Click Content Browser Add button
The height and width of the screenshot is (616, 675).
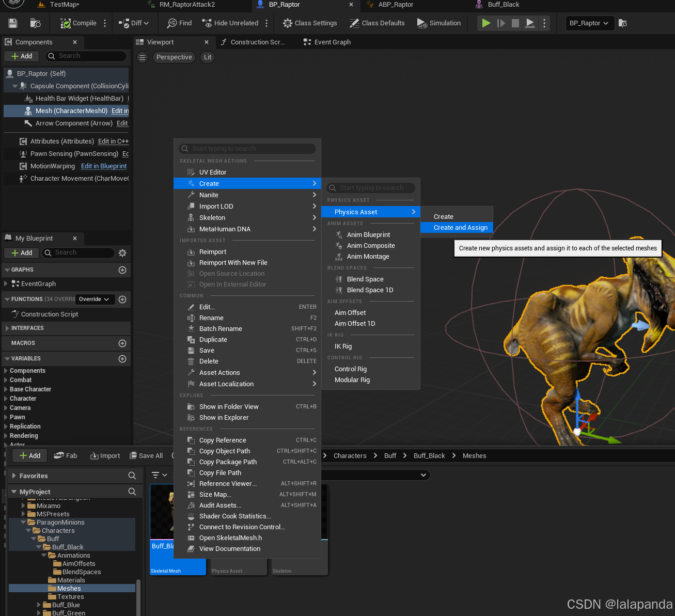[x=29, y=456]
